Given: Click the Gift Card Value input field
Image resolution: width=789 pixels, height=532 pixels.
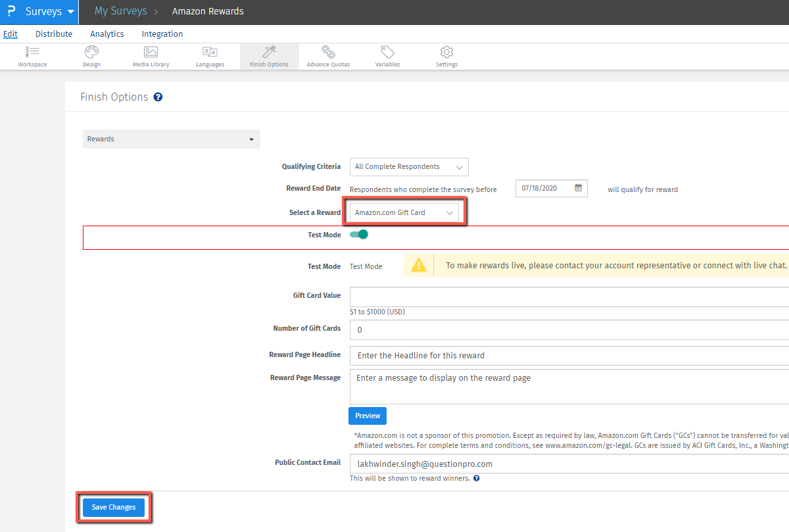Looking at the screenshot, I should 569,297.
